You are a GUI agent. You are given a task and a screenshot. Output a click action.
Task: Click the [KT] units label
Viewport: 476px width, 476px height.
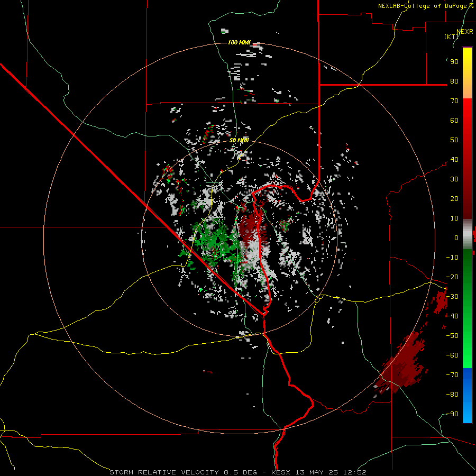(452, 36)
